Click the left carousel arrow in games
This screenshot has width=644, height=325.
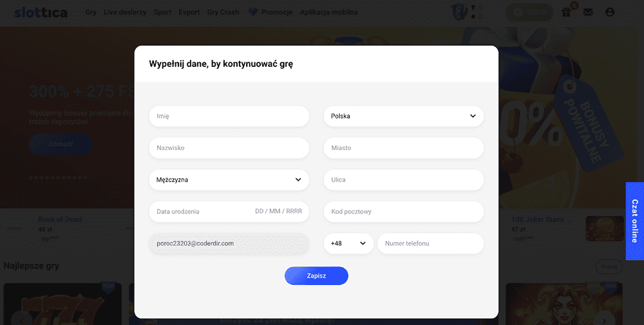tap(23, 319)
